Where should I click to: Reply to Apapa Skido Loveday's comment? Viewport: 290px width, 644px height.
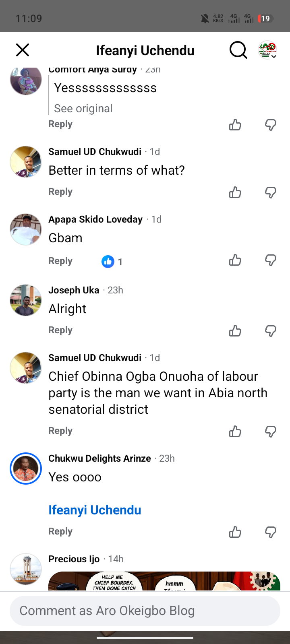point(60,261)
